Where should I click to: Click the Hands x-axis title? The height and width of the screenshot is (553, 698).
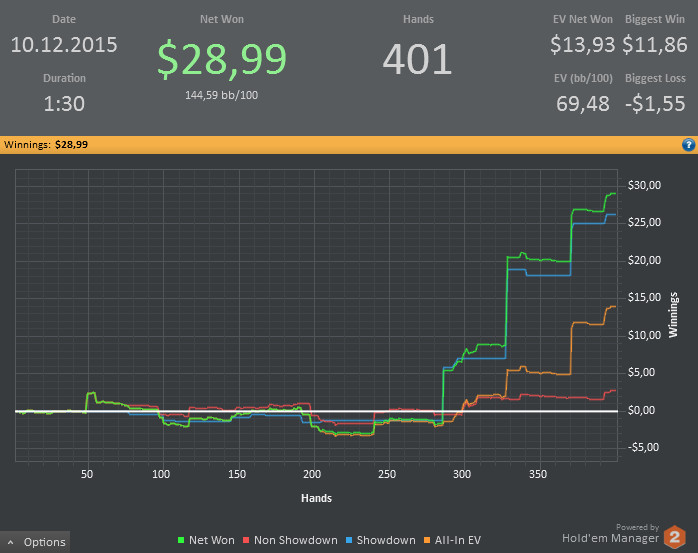pos(317,498)
